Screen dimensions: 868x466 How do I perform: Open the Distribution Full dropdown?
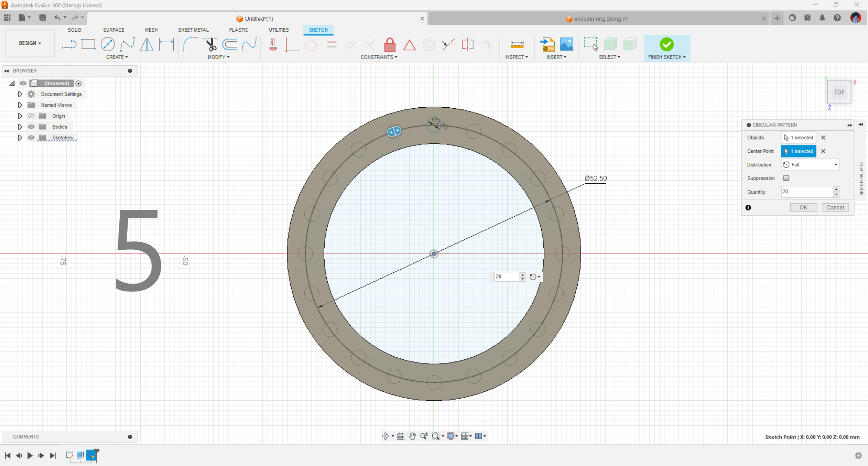810,165
